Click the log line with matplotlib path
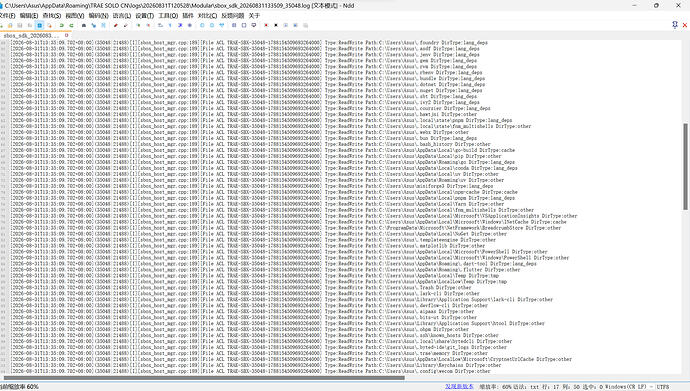690x391 pixels. (247, 246)
